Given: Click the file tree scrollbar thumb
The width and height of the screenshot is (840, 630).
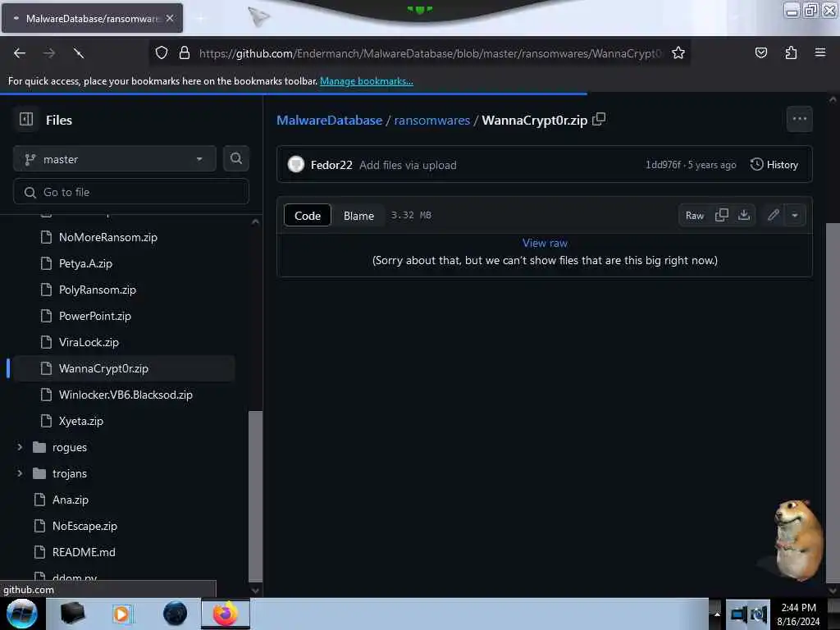Looking at the screenshot, I should 256,495.
